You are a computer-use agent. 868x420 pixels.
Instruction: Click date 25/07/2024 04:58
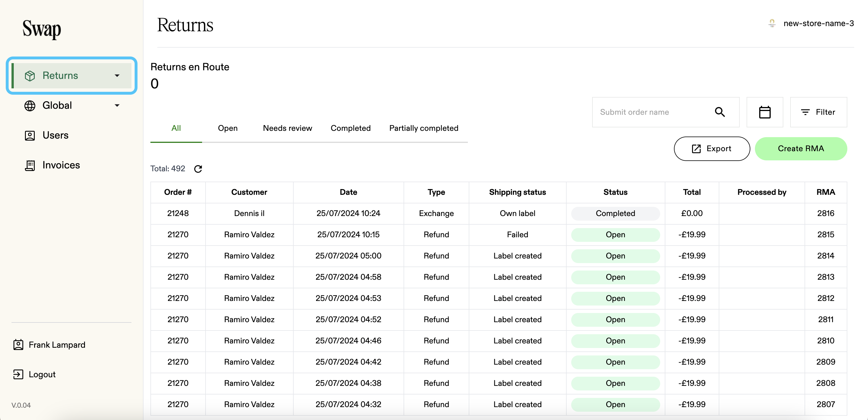pos(348,277)
